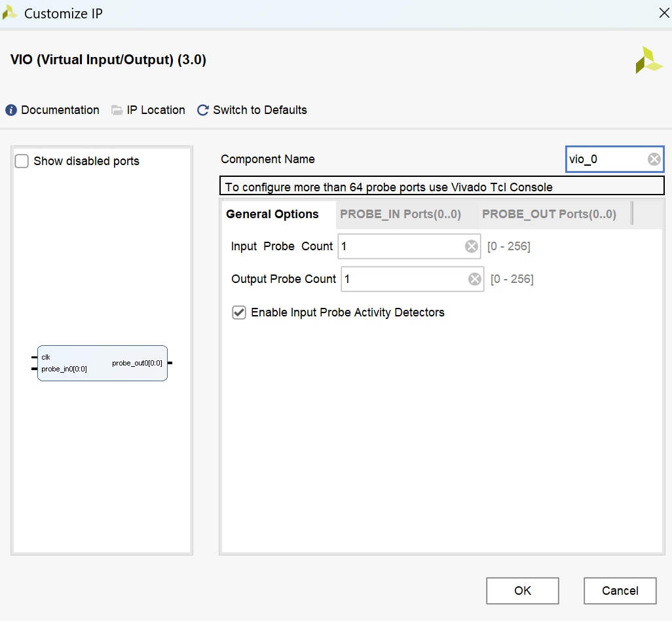Click the Xilinx logo in the header
672x621 pixels.
pyautogui.click(x=649, y=60)
